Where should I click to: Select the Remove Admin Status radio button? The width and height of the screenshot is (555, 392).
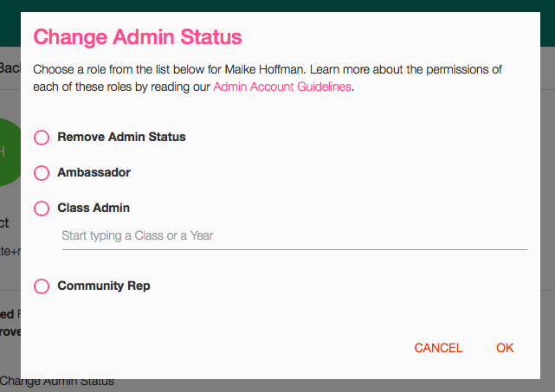click(x=42, y=138)
